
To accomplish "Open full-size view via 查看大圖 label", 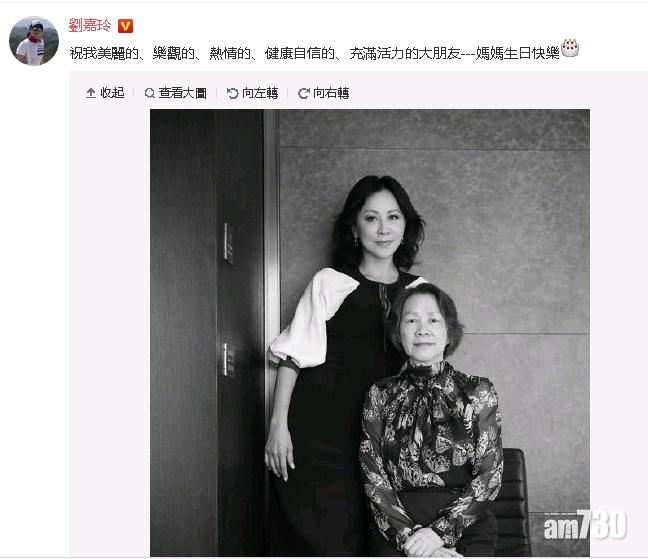I will [183, 93].
